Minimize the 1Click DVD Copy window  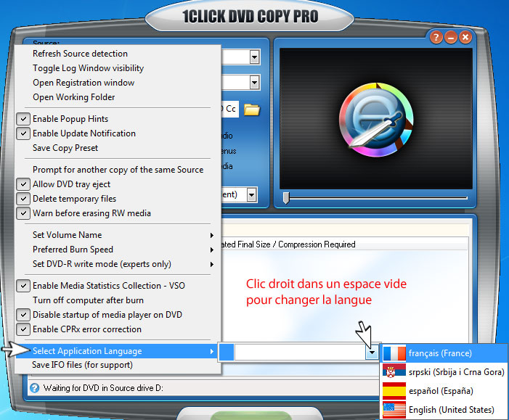click(451, 37)
